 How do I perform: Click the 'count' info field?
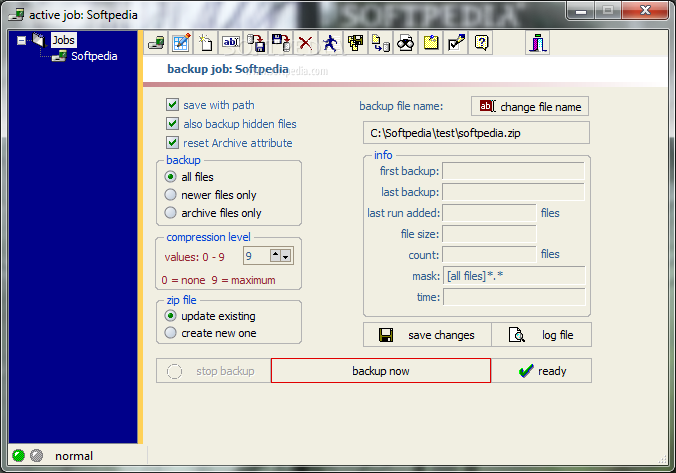click(x=489, y=255)
